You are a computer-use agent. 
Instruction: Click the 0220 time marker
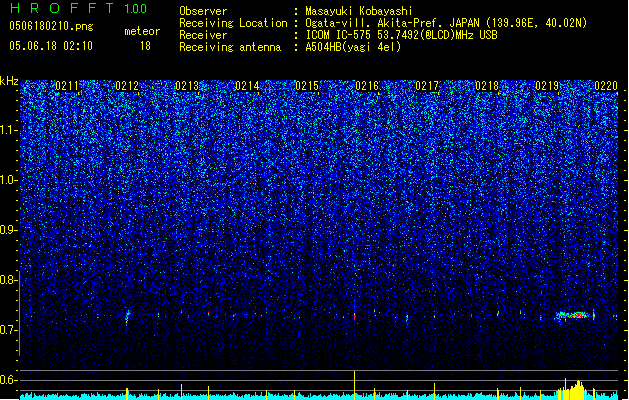point(606,86)
